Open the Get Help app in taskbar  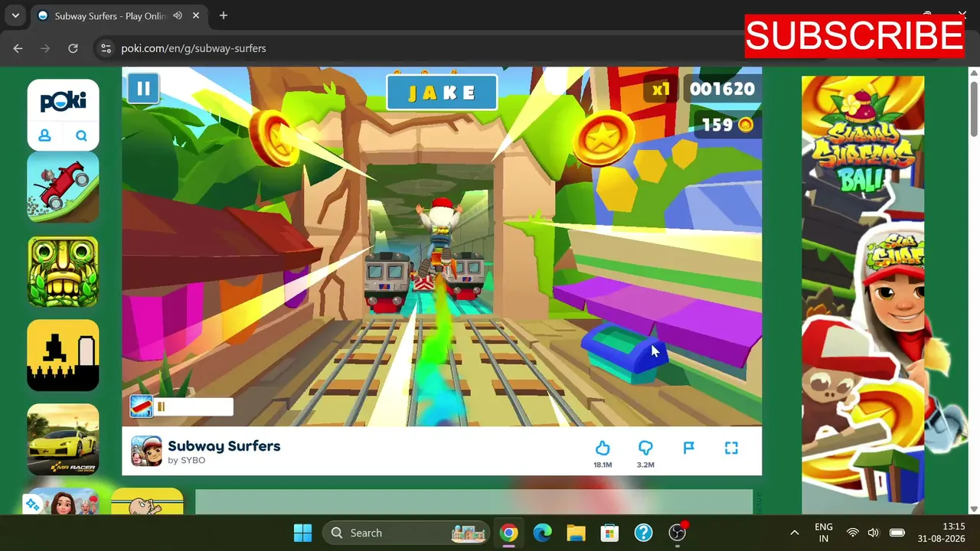pyautogui.click(x=643, y=533)
